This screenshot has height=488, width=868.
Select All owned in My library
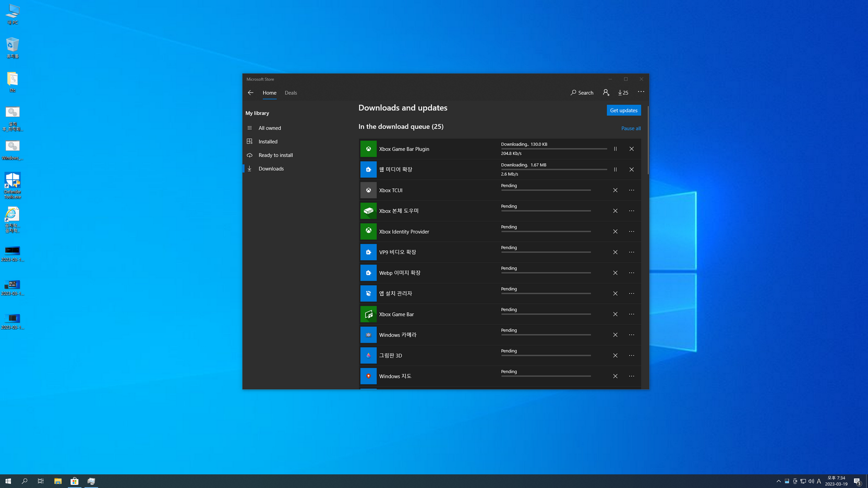click(x=296, y=128)
